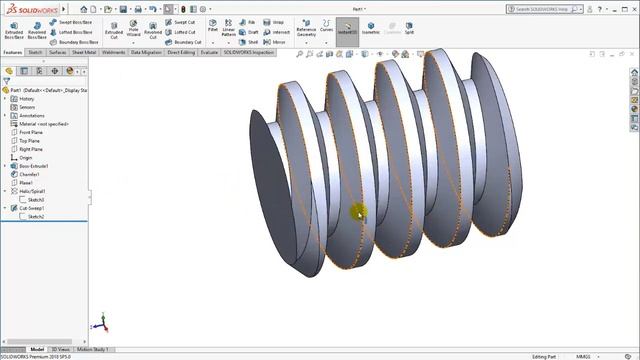Open FeatureManager design tree tab

[x=9, y=71]
